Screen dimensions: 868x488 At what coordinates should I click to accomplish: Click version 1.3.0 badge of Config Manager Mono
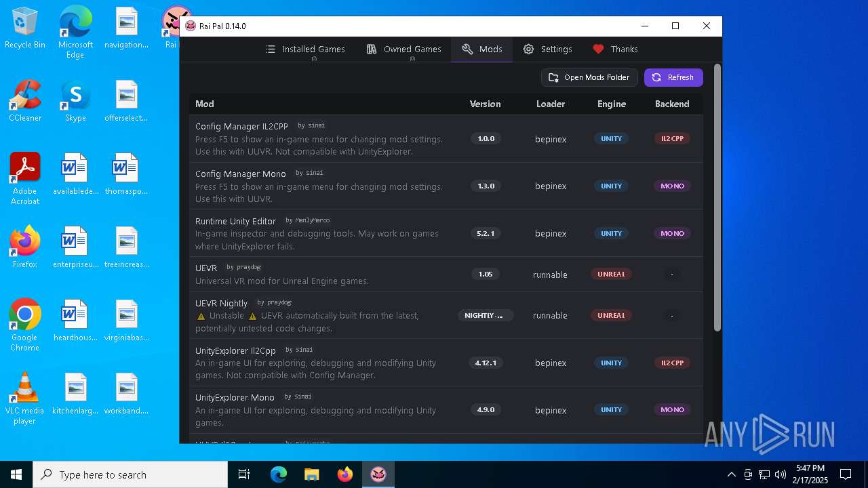point(486,186)
